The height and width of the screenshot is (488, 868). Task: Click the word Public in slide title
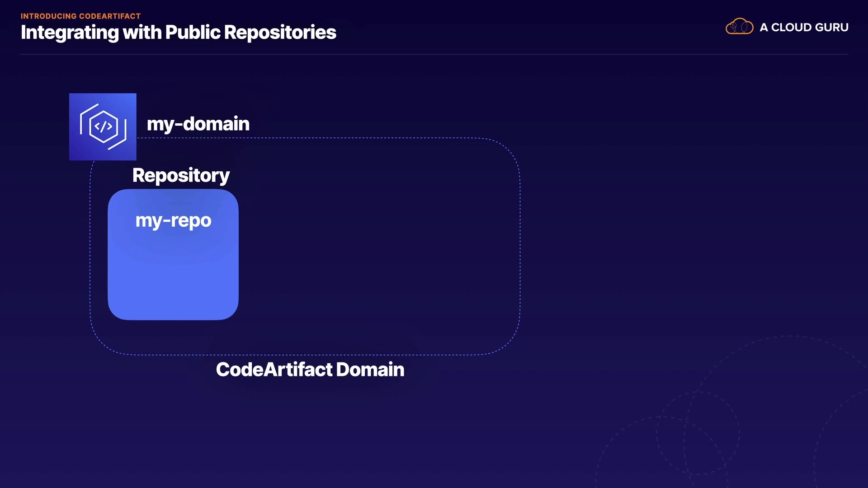tap(193, 33)
